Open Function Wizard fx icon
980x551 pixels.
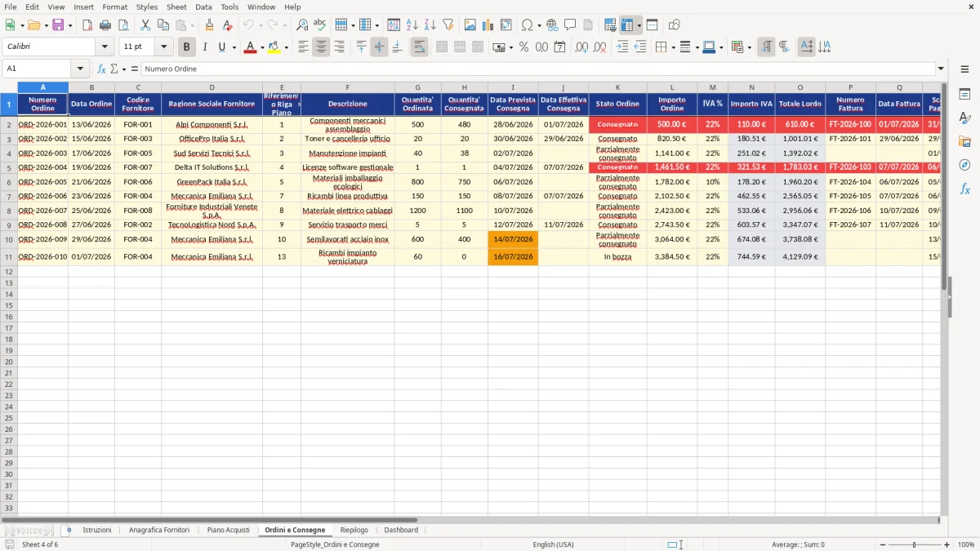(101, 69)
